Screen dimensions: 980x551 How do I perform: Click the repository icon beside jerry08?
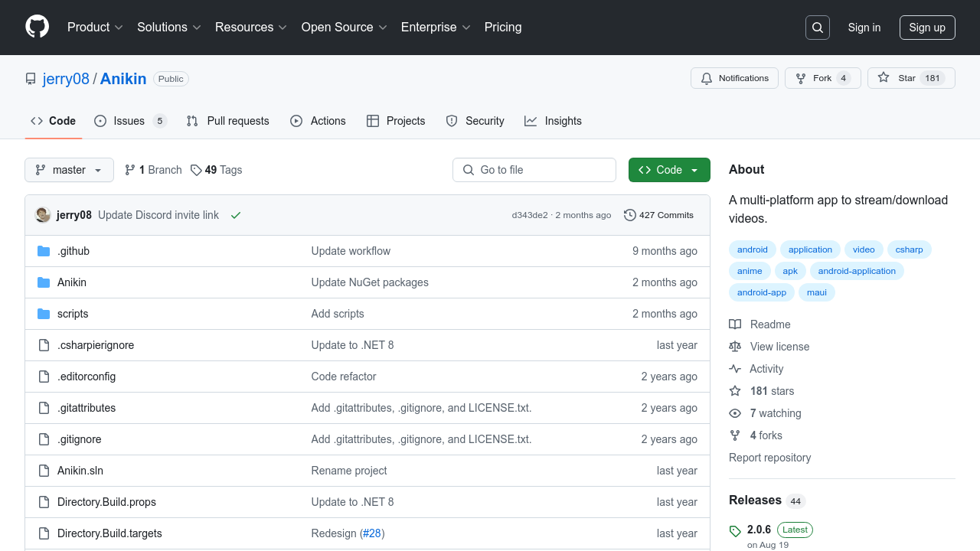coord(31,79)
